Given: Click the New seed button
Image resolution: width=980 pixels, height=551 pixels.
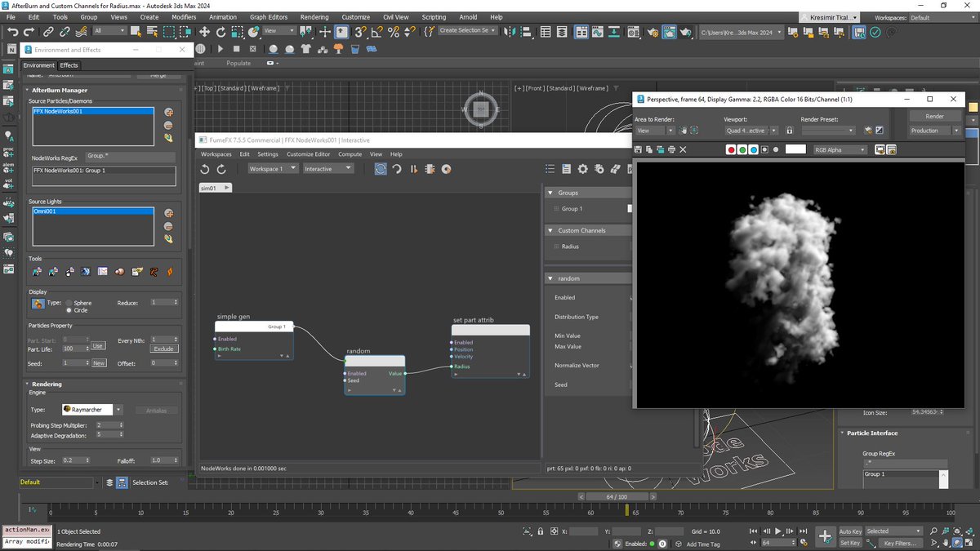Looking at the screenshot, I should click(98, 363).
